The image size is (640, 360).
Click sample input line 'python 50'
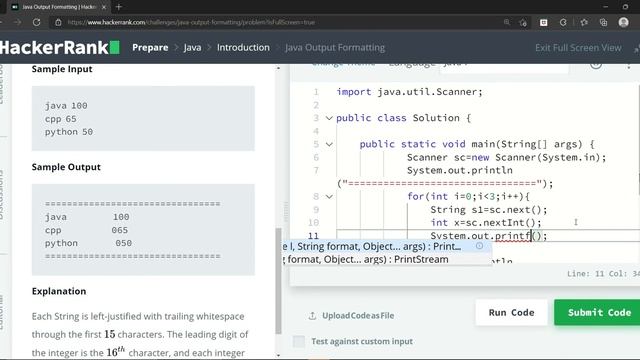[x=69, y=132]
